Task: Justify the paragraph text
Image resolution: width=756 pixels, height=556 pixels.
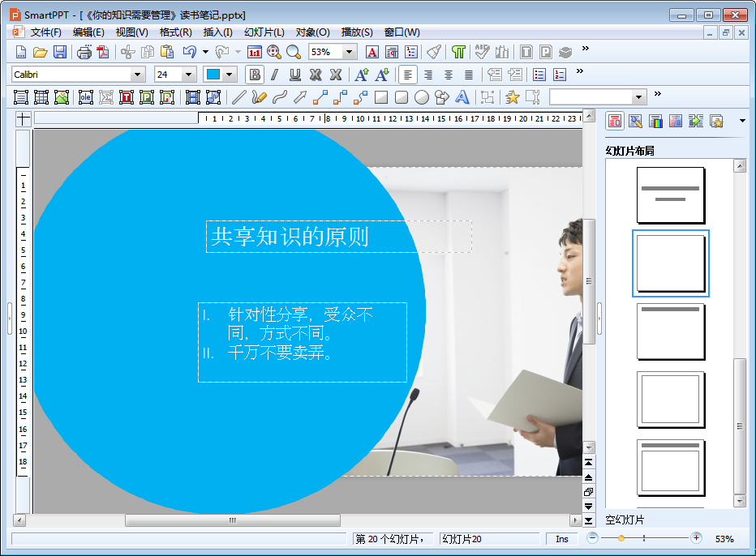Action: point(469,75)
